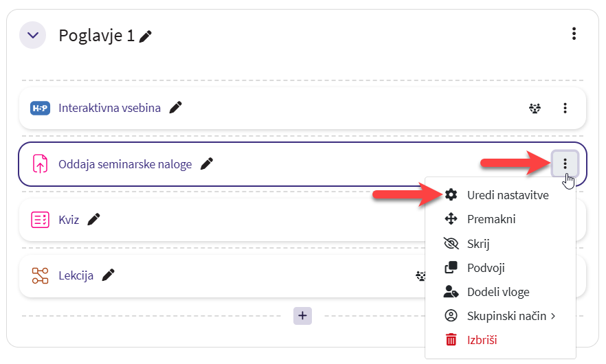Screen dimensions: 606x364
Task: Choose Premakni in the actions menu
Action: (491, 219)
